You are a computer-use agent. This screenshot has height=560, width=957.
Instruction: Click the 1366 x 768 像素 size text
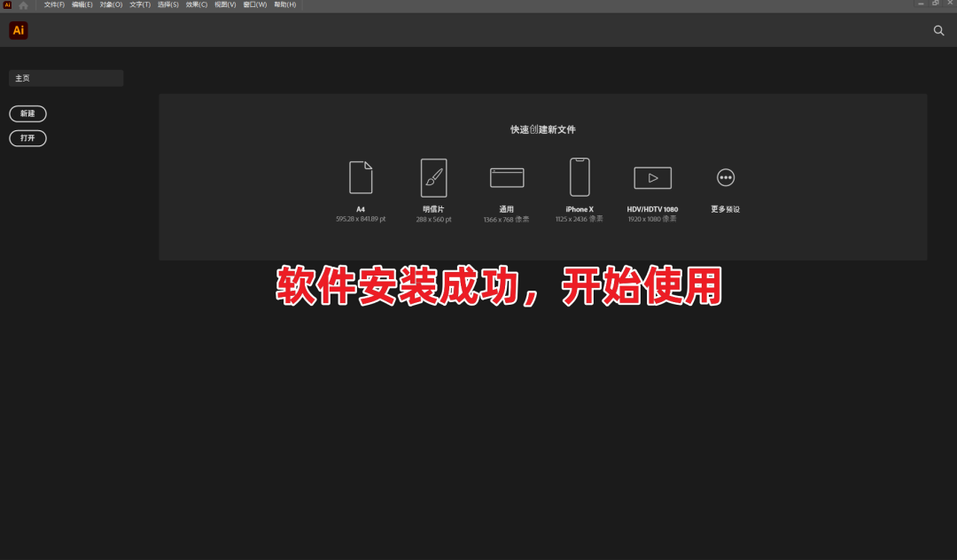point(507,219)
